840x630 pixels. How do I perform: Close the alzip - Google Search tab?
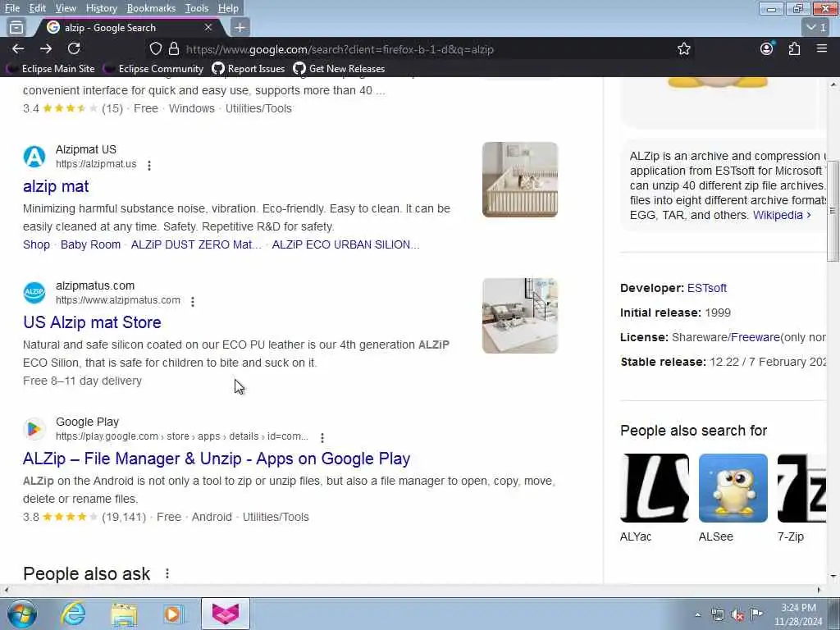click(x=208, y=27)
